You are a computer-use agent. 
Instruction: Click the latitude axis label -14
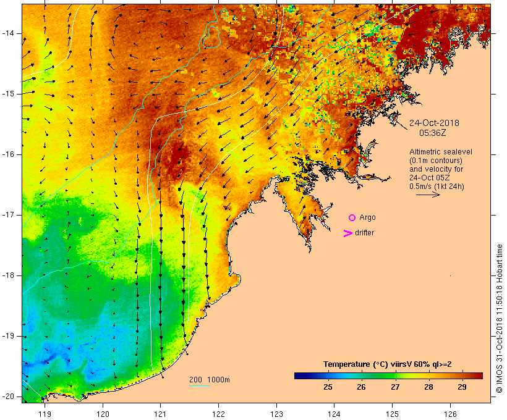8,33
